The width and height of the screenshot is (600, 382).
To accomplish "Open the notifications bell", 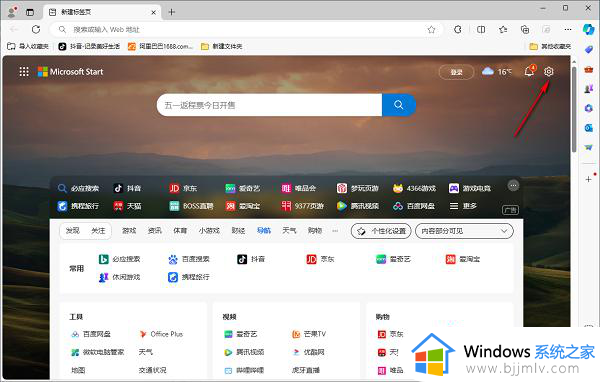I will [x=529, y=71].
